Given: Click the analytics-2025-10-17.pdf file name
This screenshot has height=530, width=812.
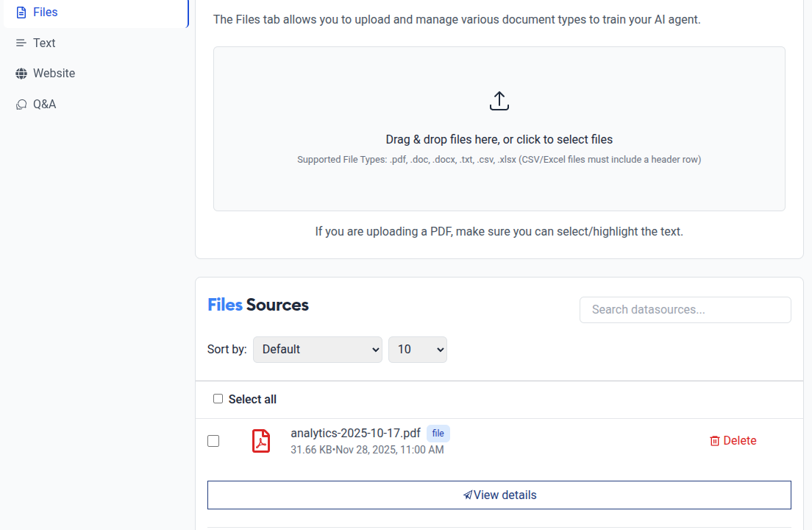Looking at the screenshot, I should pos(355,433).
